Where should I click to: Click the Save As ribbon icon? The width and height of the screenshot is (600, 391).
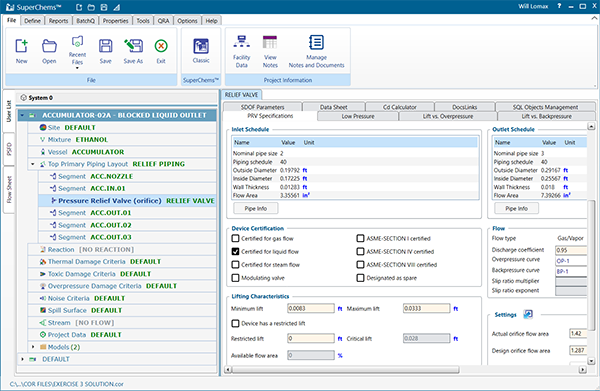[133, 46]
